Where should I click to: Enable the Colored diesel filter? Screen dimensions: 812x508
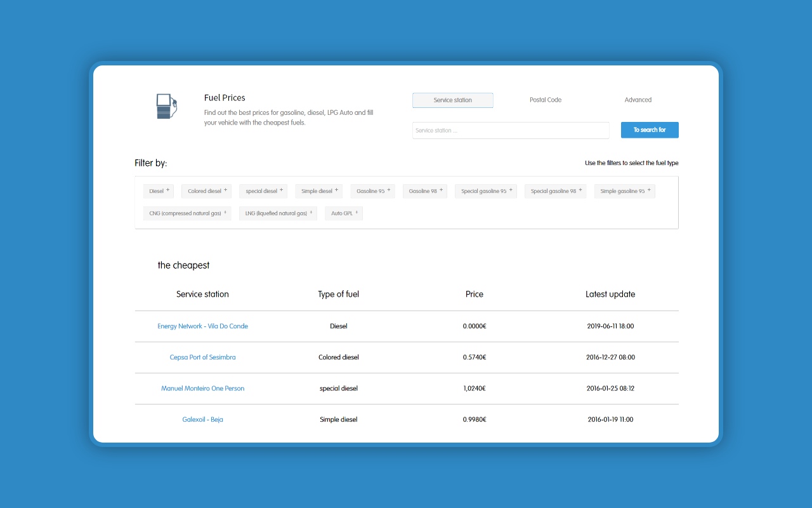(x=206, y=191)
